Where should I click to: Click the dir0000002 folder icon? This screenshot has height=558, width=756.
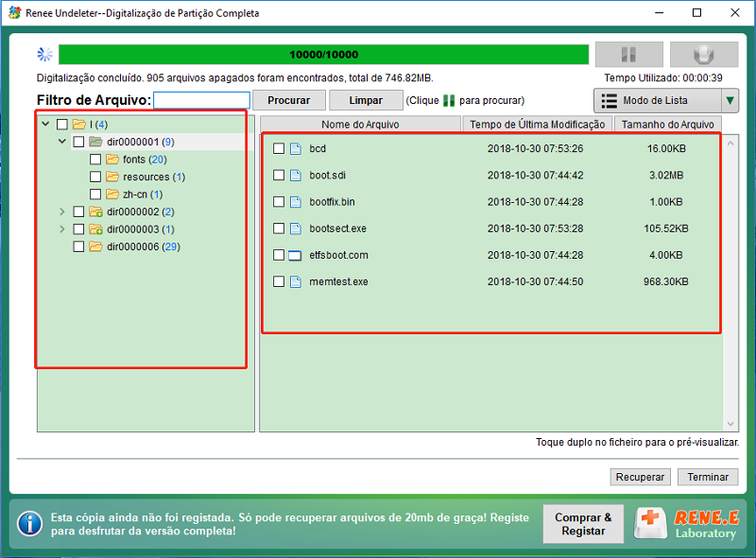(96, 211)
